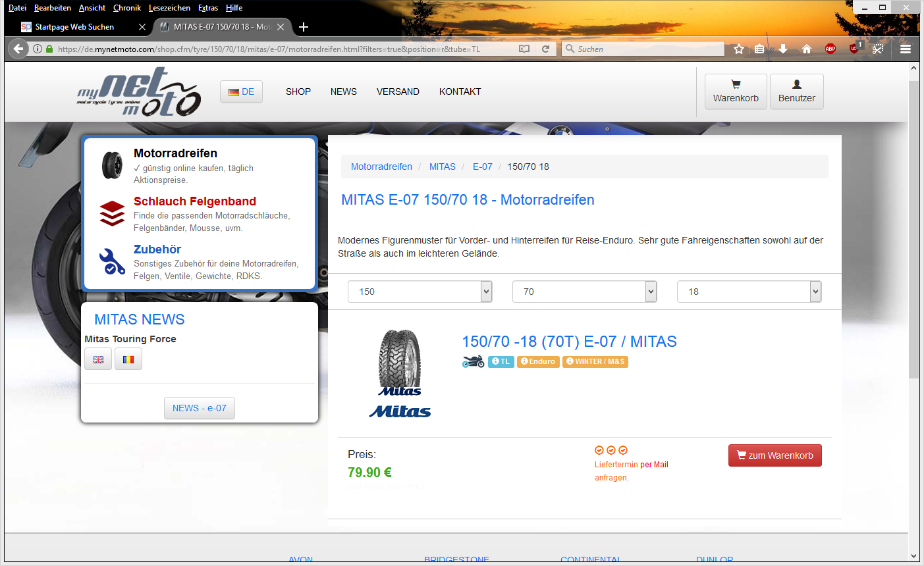Click the mynetmoto logo
The image size is (924, 566).
coord(139,91)
